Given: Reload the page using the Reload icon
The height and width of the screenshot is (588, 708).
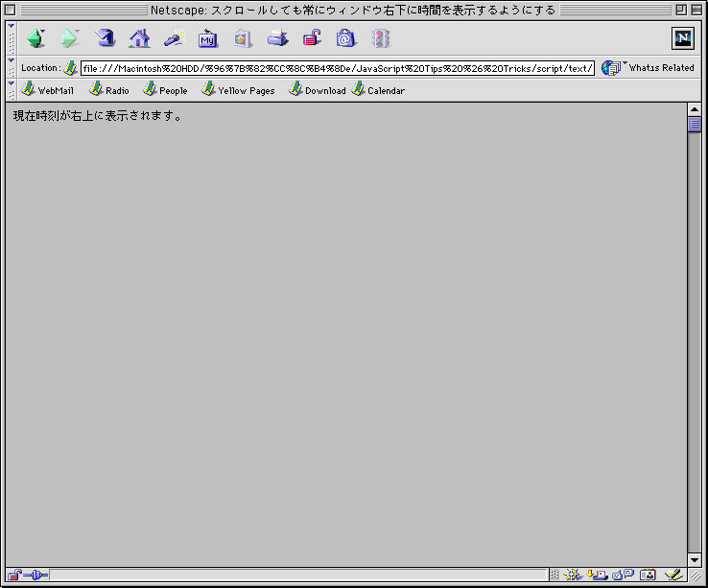Looking at the screenshot, I should click(x=105, y=38).
